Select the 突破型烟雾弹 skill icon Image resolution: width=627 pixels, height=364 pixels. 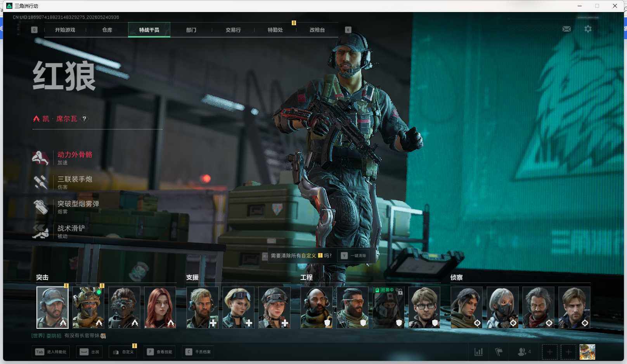point(40,207)
